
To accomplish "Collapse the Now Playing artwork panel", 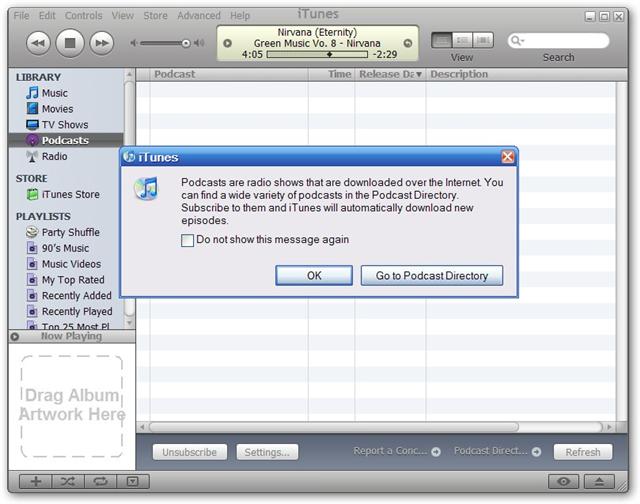I will tap(15, 337).
